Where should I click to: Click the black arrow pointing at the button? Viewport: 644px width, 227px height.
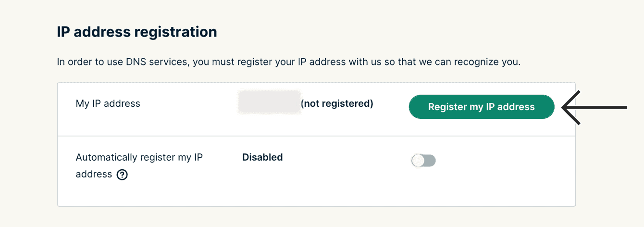(x=594, y=107)
